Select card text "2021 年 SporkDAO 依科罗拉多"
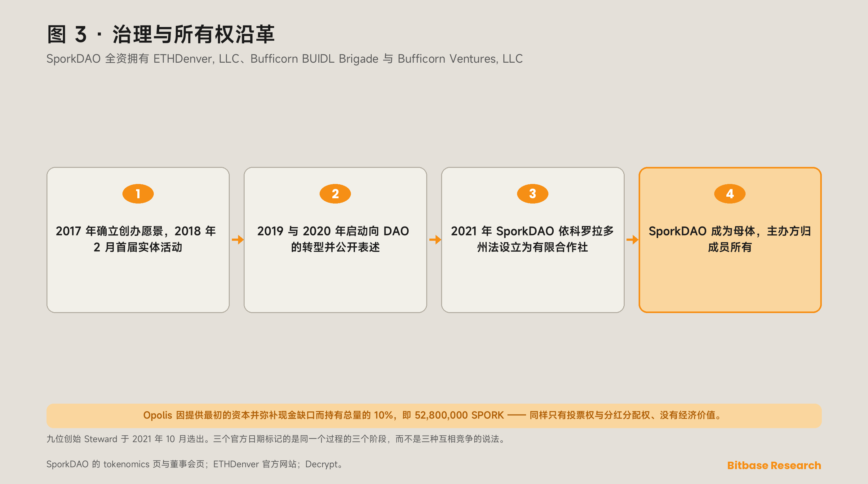Screen dimensions: 868x484 [532, 231]
